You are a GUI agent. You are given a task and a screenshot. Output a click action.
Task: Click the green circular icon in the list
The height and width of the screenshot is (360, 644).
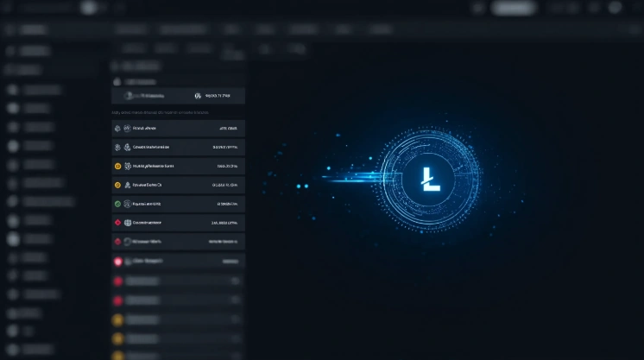tap(118, 204)
